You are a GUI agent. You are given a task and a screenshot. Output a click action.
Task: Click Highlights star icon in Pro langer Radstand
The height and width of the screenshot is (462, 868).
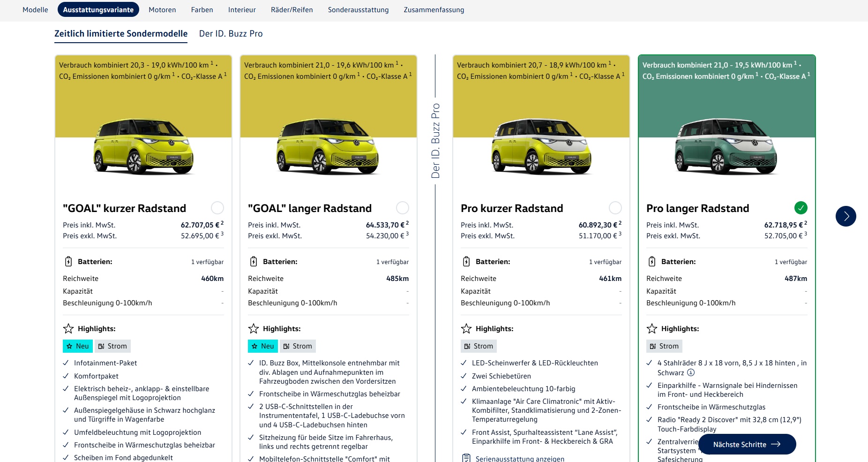point(652,328)
